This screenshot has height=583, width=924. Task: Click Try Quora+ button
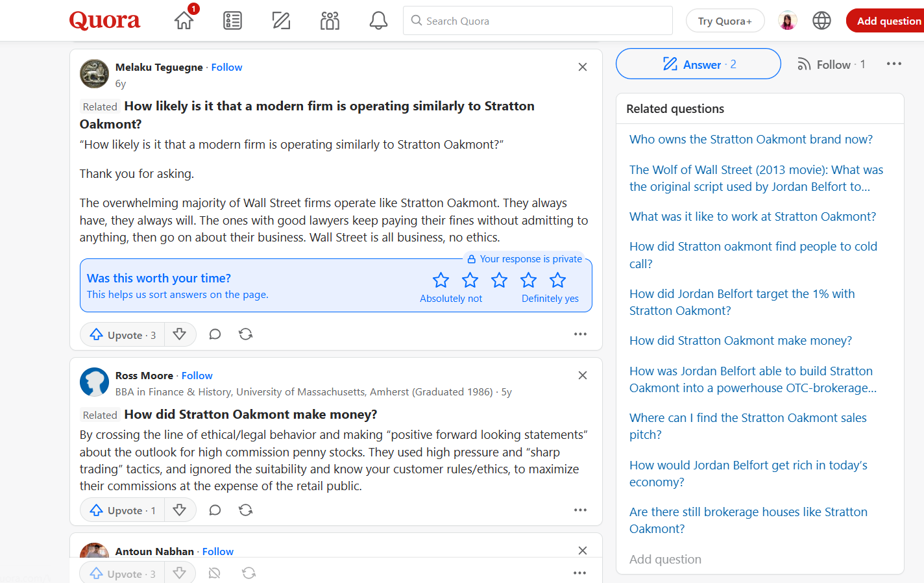point(725,21)
